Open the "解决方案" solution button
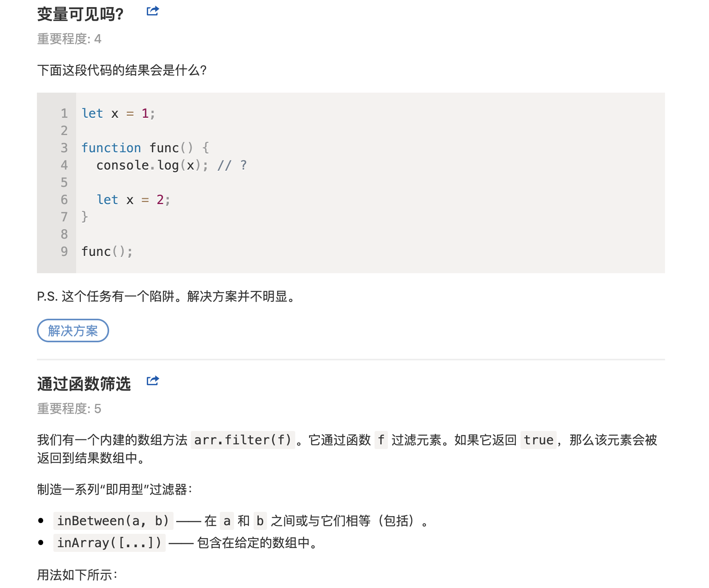The image size is (709, 588). (x=73, y=331)
